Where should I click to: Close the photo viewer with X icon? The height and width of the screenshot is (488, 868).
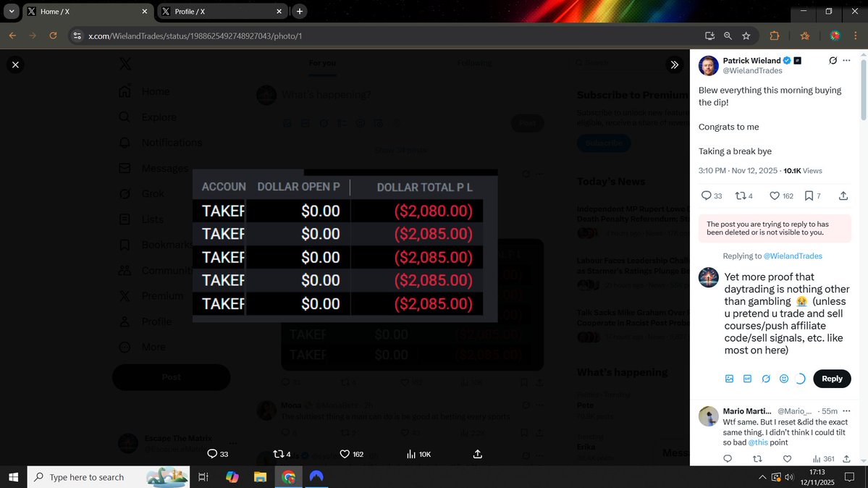(15, 65)
